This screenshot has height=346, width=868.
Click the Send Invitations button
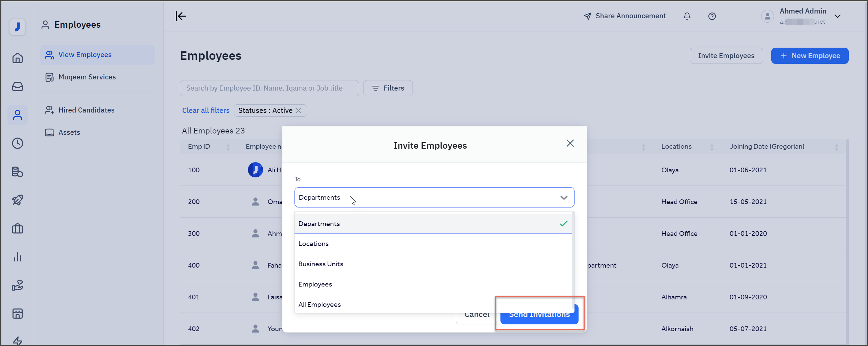(x=539, y=314)
